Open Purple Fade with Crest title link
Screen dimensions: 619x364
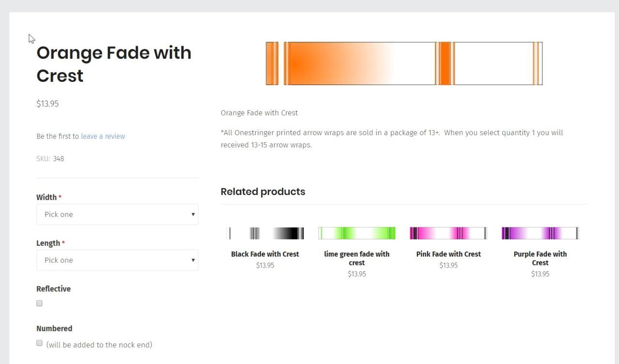click(x=540, y=258)
